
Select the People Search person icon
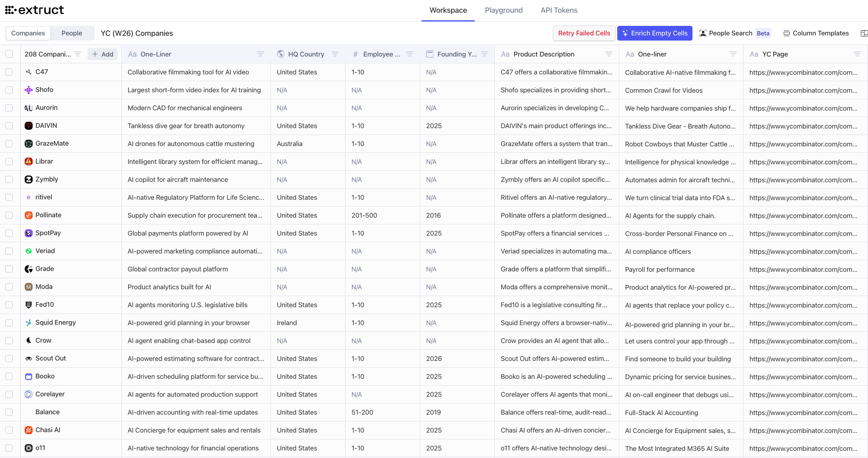tap(703, 33)
